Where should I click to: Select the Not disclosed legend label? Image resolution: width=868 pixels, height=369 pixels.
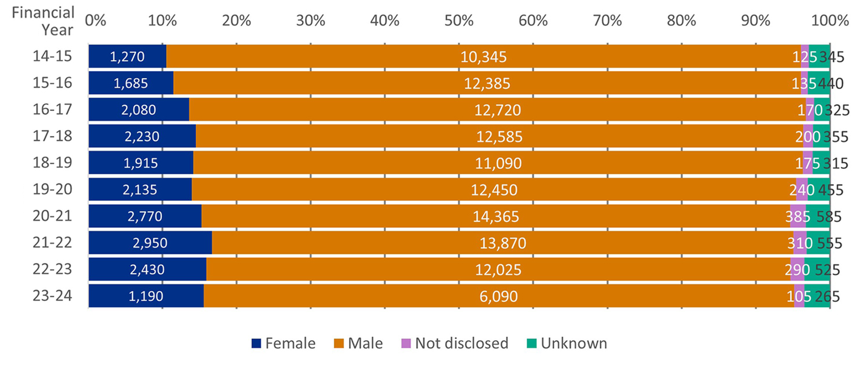[462, 344]
